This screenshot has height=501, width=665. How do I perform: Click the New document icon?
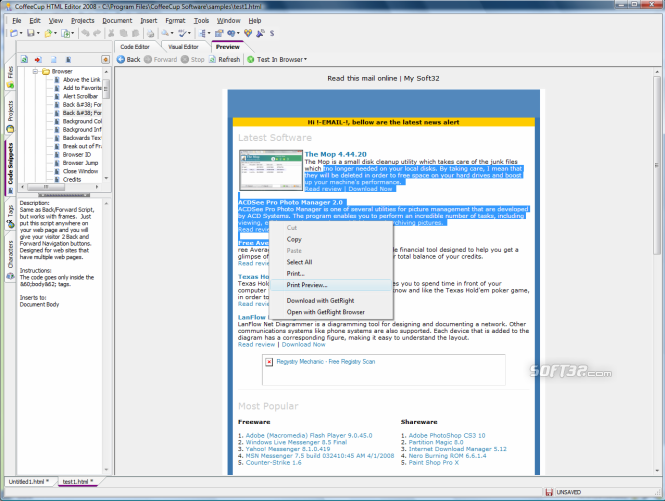click(x=14, y=33)
